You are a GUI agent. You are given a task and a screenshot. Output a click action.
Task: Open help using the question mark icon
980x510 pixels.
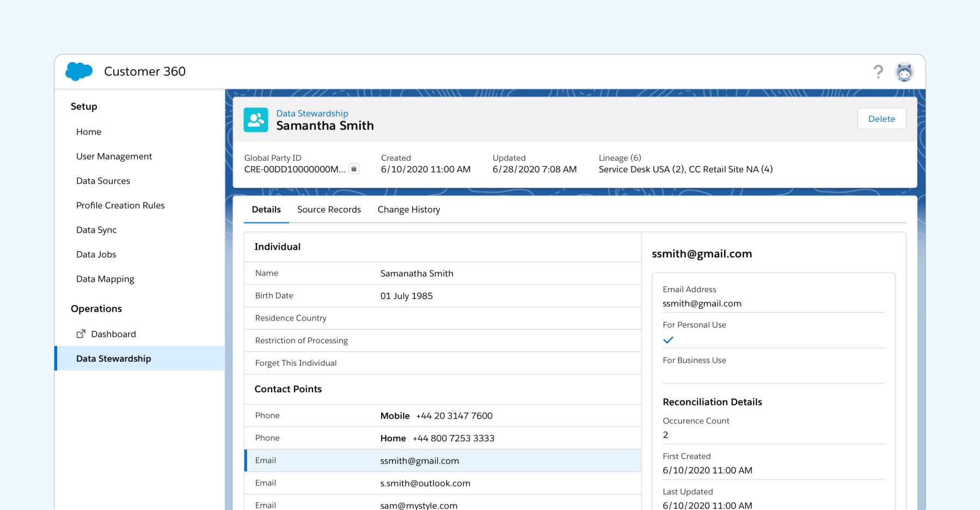878,71
